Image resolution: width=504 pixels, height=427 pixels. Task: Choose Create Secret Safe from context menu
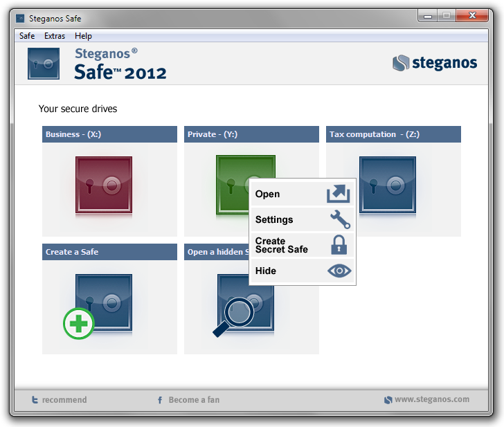coord(302,245)
